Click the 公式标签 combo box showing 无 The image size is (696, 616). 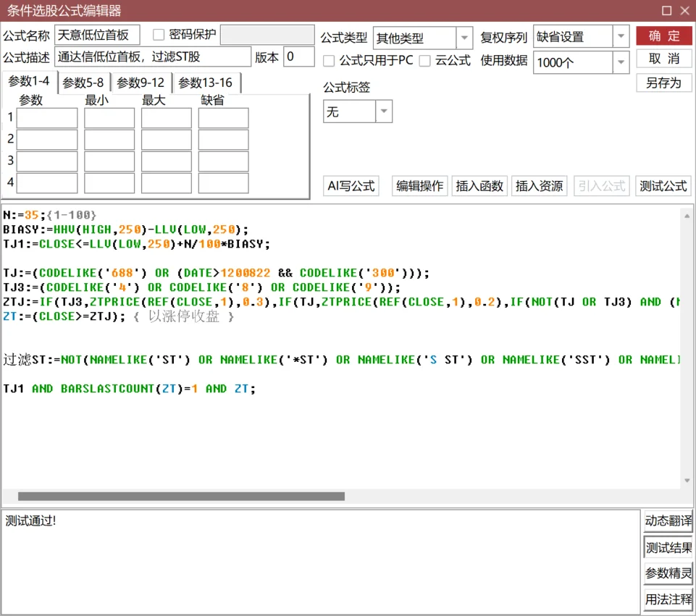coord(357,111)
